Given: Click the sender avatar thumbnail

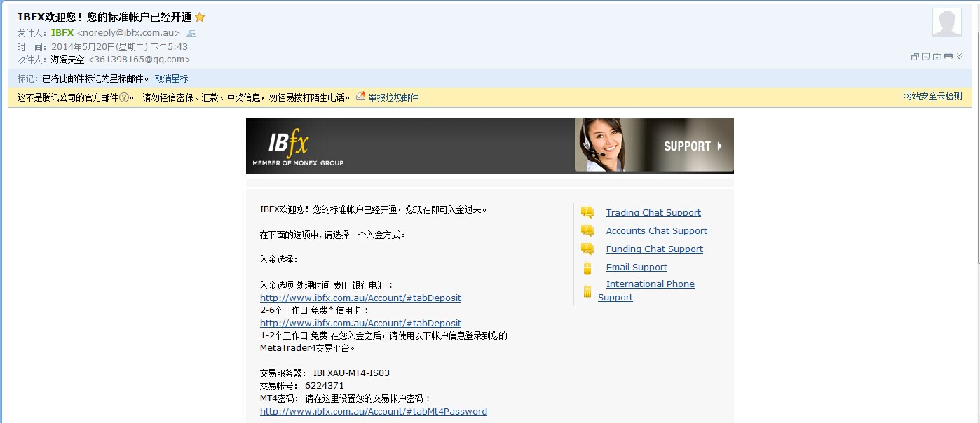Looking at the screenshot, I should pos(946,22).
